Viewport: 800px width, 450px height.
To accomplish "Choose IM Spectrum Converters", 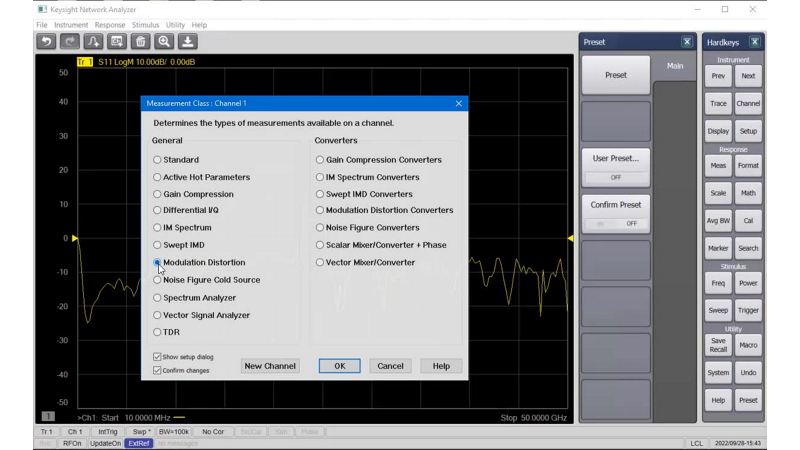I will point(320,177).
